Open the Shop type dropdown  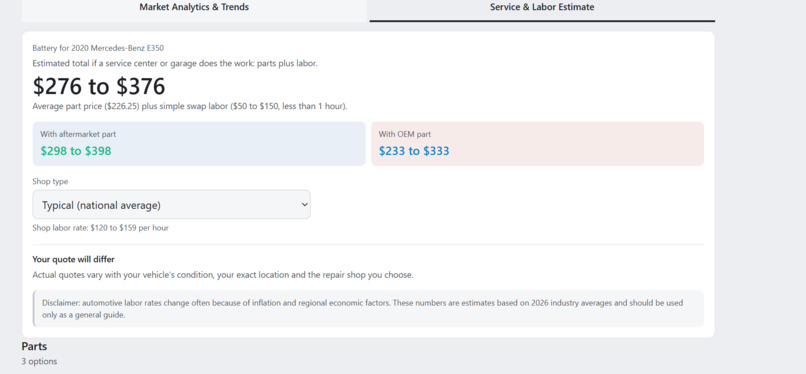(172, 204)
